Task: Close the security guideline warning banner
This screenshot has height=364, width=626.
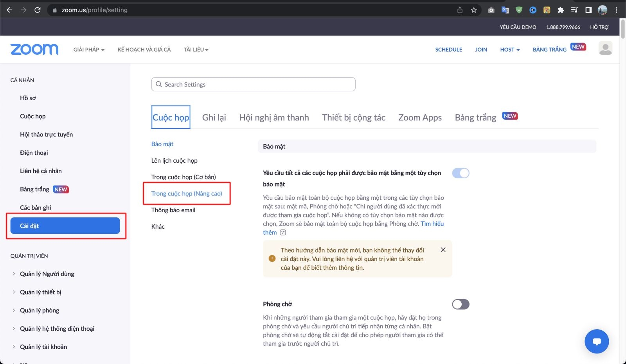Action: coord(443,249)
